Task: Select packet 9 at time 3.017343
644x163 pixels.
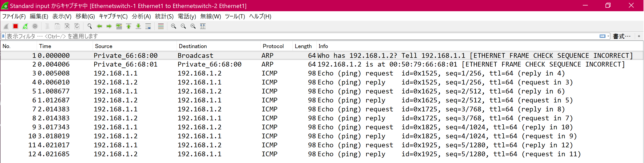Action: 322,127
